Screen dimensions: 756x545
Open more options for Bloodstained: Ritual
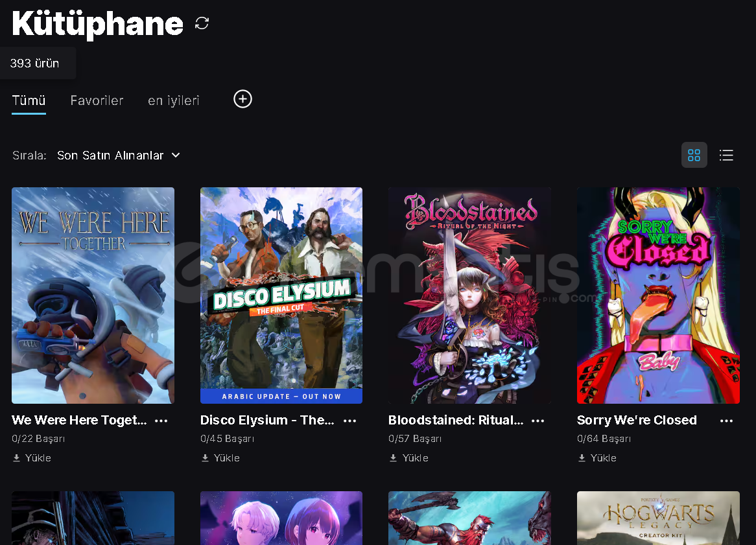pyautogui.click(x=537, y=421)
